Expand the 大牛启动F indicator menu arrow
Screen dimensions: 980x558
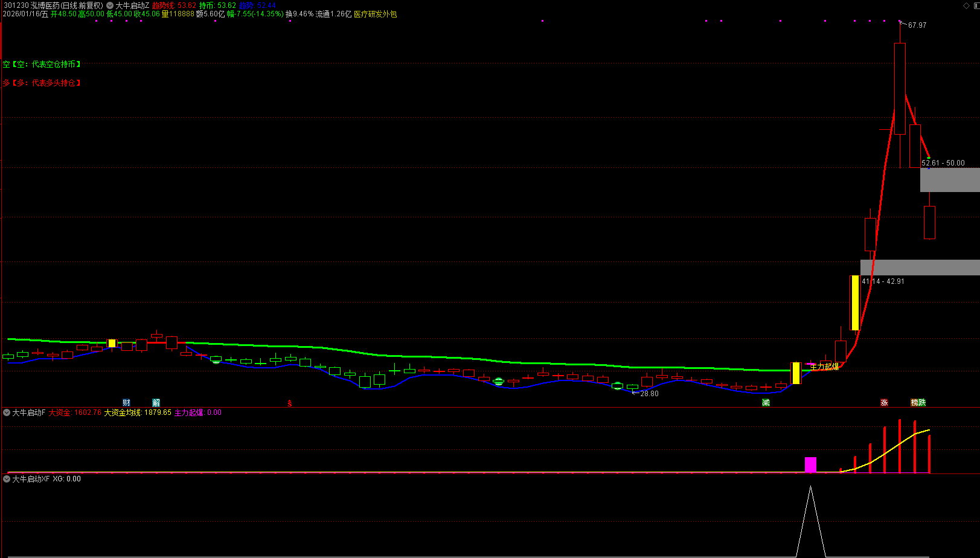[7, 412]
